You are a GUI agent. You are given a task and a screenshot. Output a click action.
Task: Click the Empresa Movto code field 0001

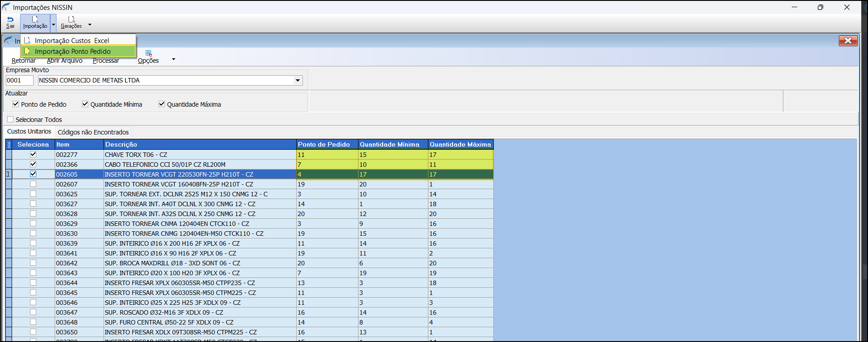click(19, 80)
